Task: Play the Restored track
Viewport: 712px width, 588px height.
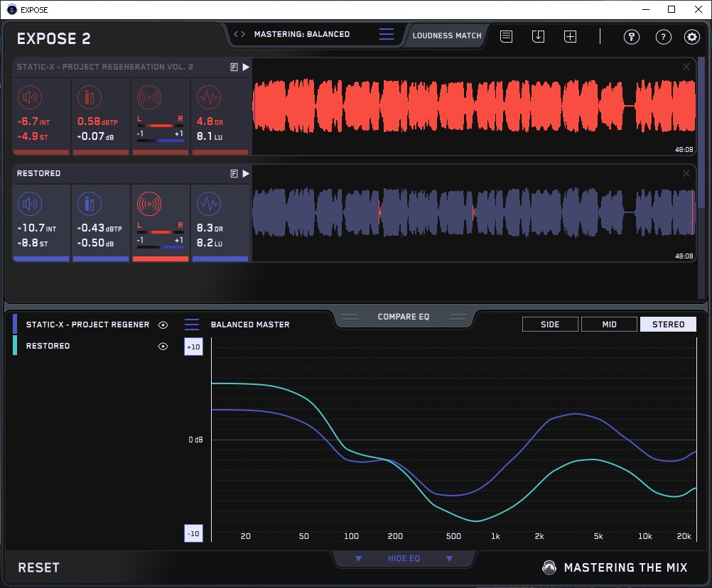Action: point(246,174)
